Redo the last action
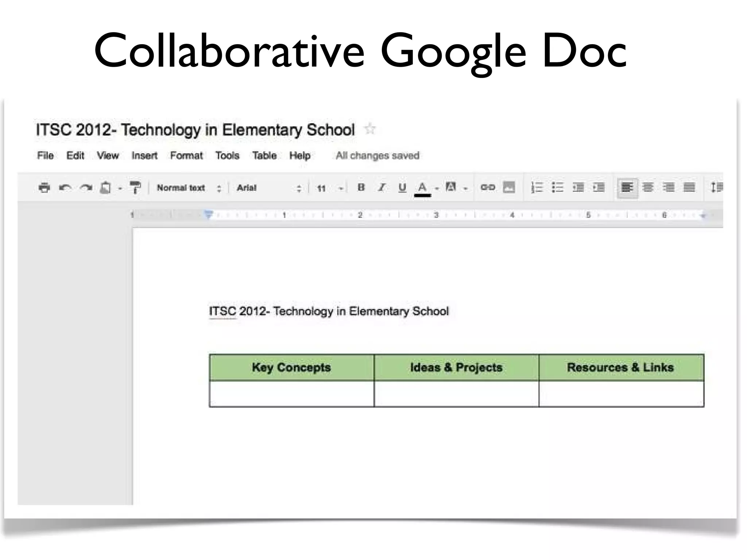Viewport: 747px width, 560px height. 86,188
